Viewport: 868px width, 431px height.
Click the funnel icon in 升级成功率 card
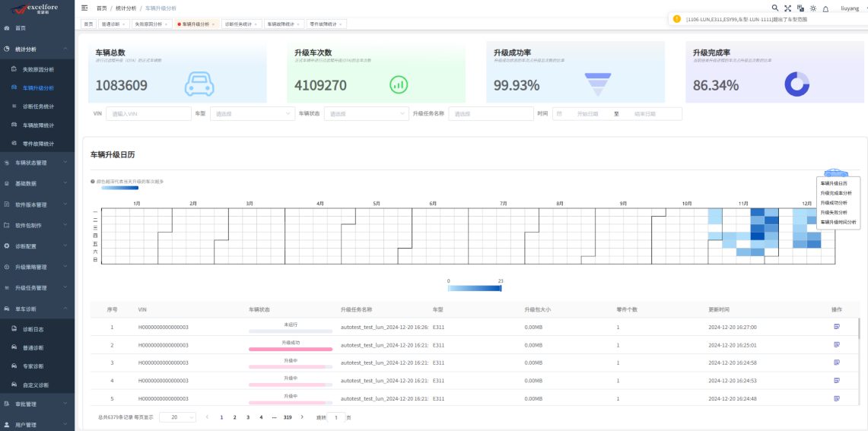point(598,84)
